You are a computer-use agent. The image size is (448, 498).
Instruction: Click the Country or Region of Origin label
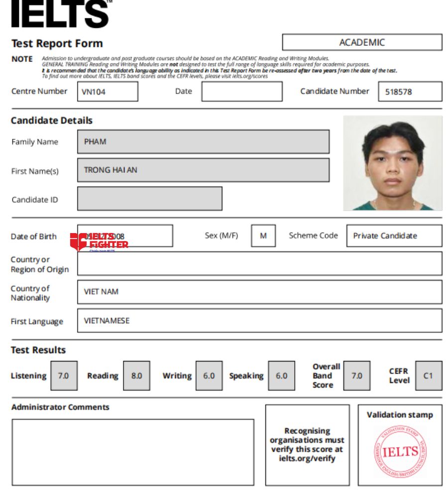pos(40,264)
